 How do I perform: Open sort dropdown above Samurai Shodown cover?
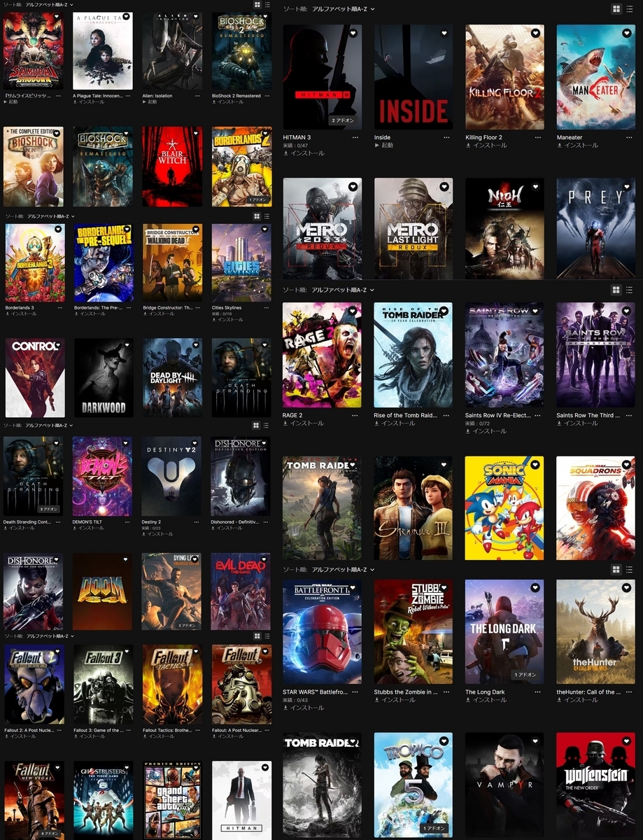49,4
